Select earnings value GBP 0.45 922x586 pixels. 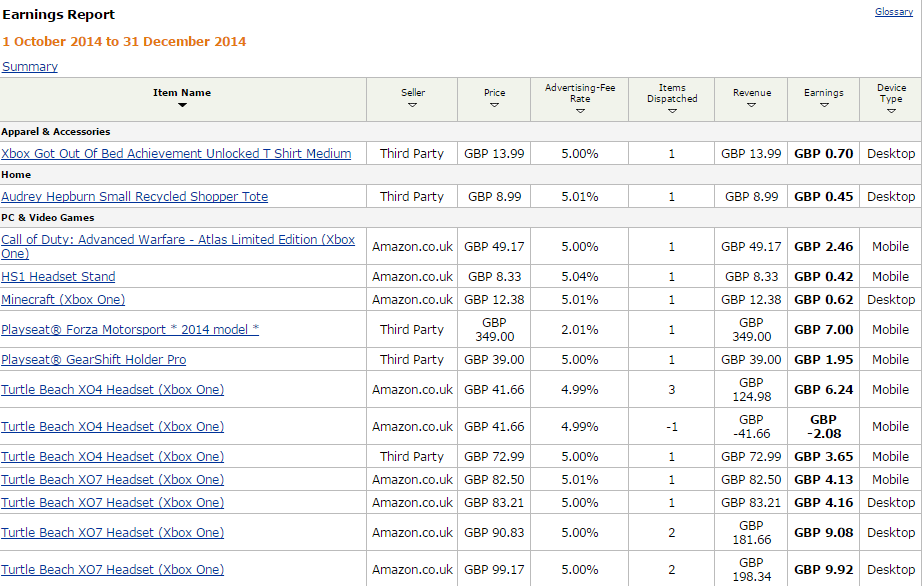(823, 196)
